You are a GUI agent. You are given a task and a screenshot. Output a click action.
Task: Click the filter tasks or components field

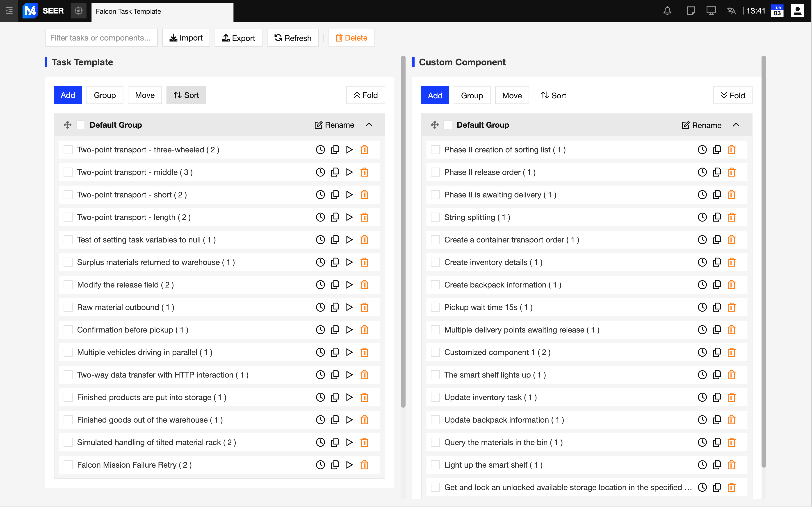[x=101, y=38]
